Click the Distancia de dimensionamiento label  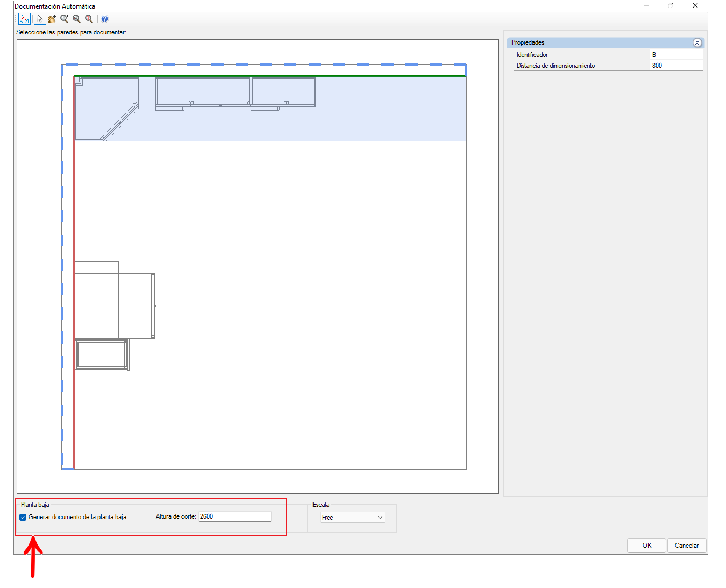[556, 66]
